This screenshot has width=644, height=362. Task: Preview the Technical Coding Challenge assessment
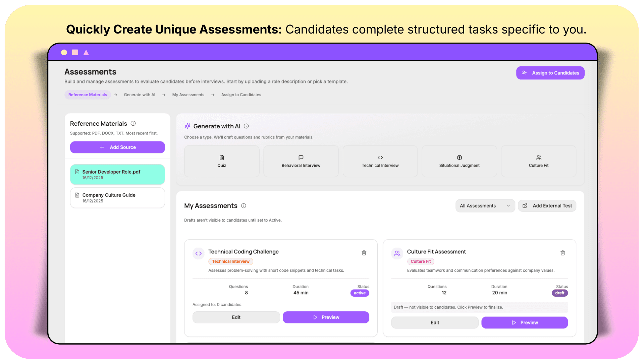(326, 317)
